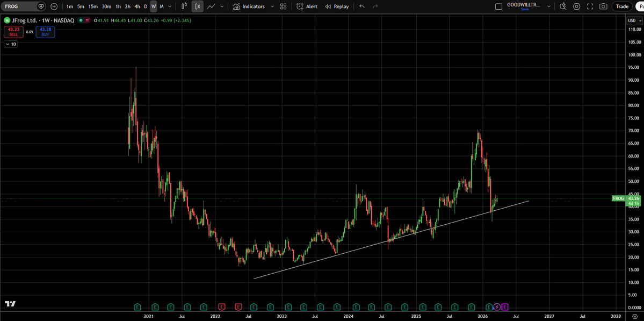Image resolution: width=644 pixels, height=321 pixels.
Task: Click the 70.00 price axis label
Action: point(635,131)
